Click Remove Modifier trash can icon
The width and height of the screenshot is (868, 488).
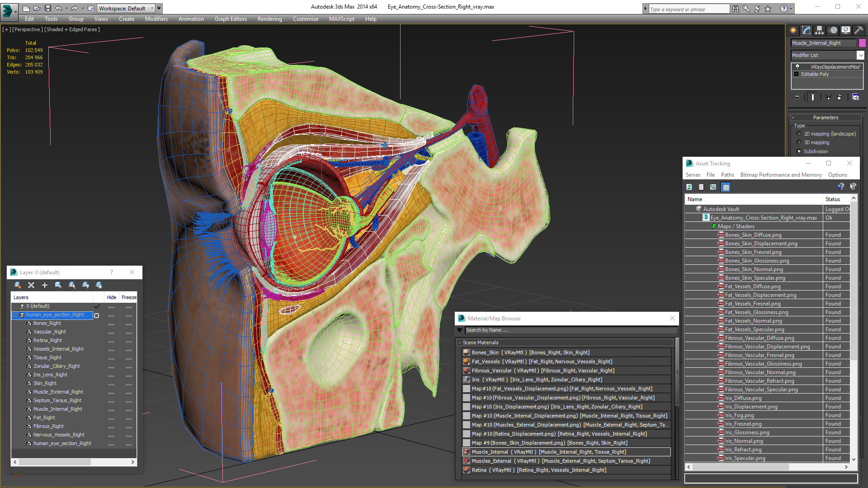[840, 97]
